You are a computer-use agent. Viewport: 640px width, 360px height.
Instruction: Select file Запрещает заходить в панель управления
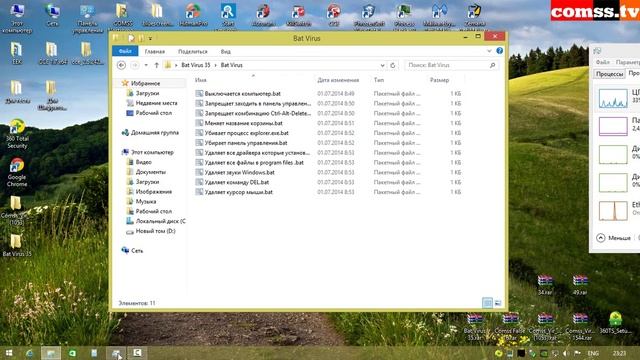pyautogui.click(x=258, y=103)
